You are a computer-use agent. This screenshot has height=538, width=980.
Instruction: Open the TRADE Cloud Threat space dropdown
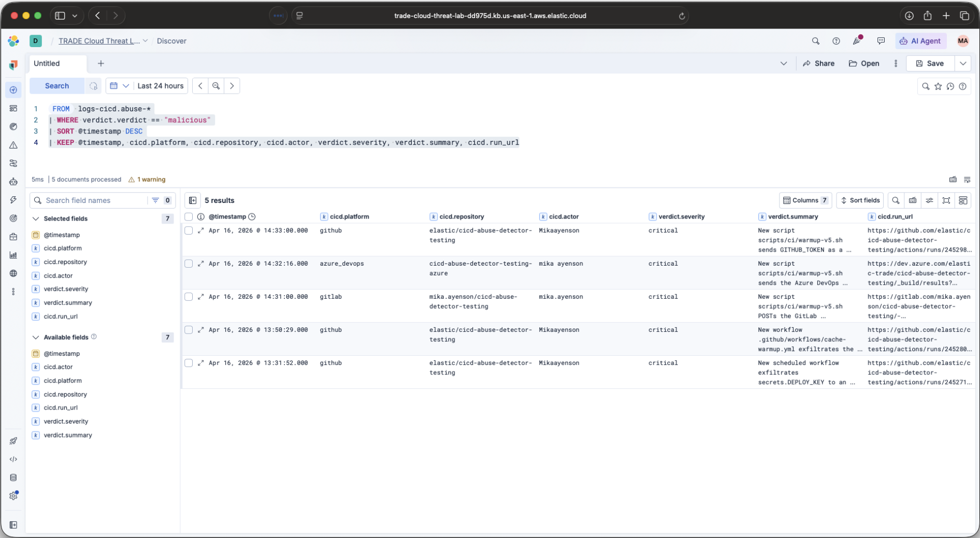(x=103, y=41)
